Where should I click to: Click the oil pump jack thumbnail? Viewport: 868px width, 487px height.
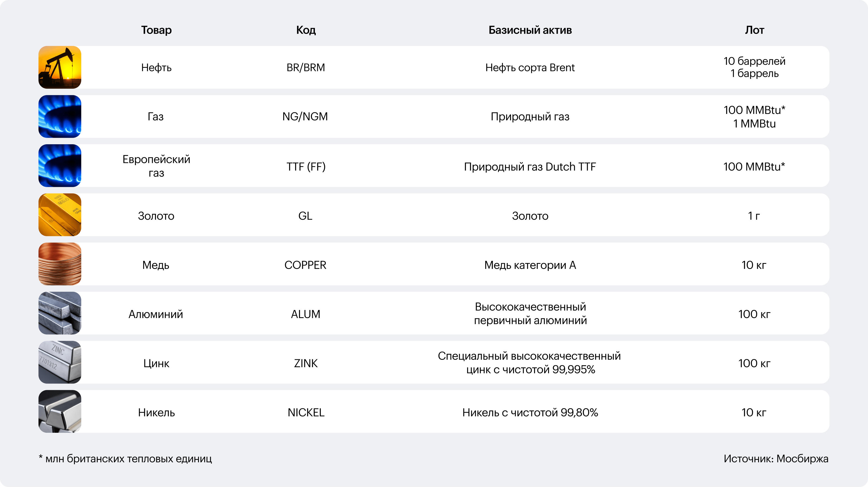[x=60, y=67]
